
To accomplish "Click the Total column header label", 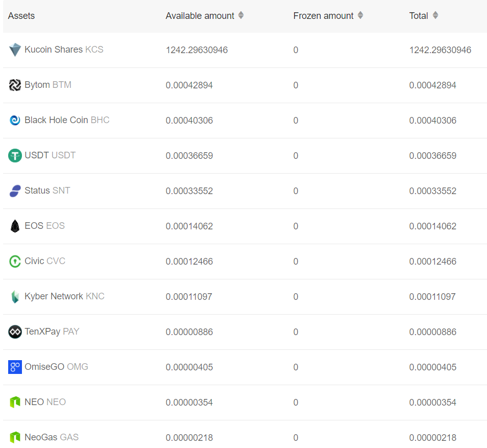I will click(419, 16).
